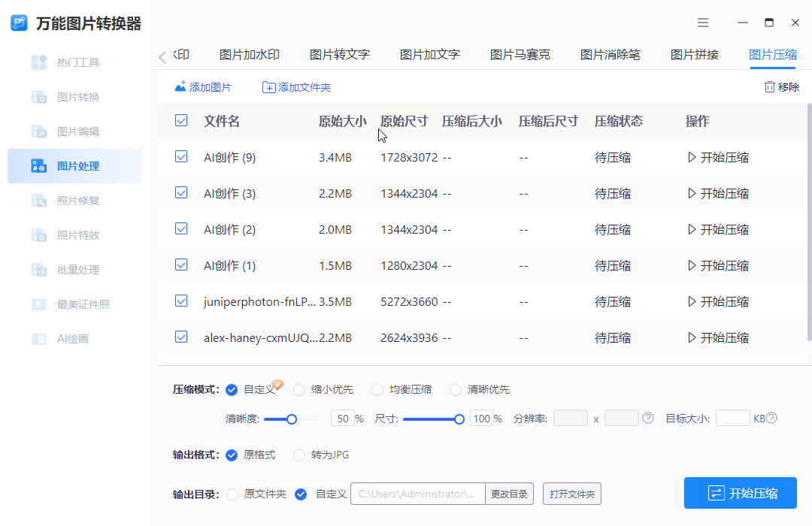The height and width of the screenshot is (526, 812).
Task: Select the 照片修复 sidebar icon
Action: click(x=39, y=201)
